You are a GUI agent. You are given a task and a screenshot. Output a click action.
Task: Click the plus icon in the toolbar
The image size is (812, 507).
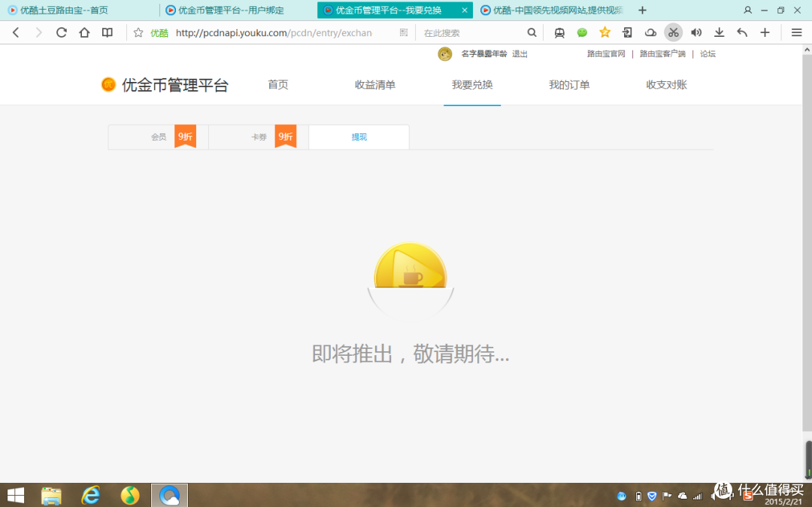coord(765,32)
